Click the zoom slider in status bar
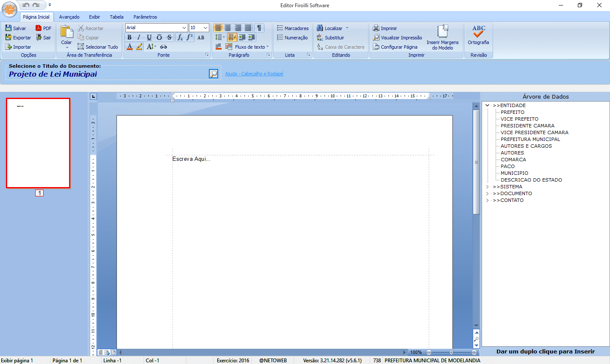This screenshot has height=364, width=610. click(x=451, y=352)
